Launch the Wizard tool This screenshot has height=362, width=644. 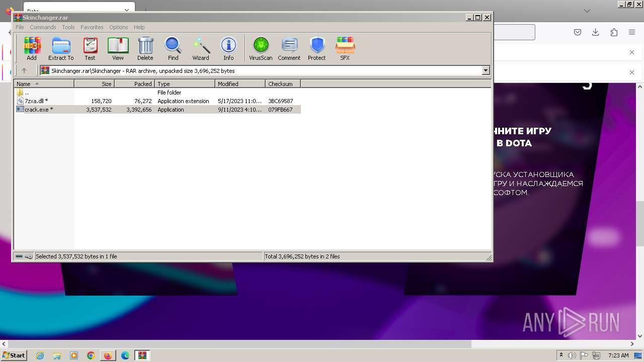[201, 49]
